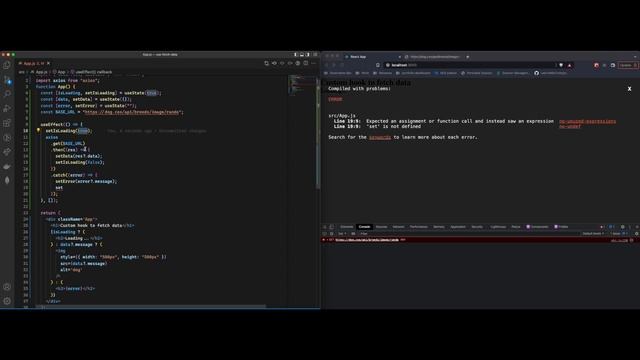Close the App.js editor tab

point(49,63)
